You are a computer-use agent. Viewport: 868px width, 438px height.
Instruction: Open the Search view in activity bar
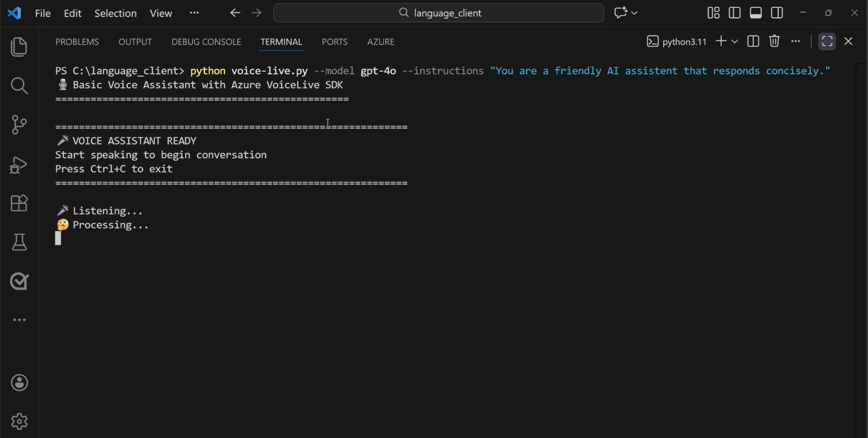(x=19, y=86)
